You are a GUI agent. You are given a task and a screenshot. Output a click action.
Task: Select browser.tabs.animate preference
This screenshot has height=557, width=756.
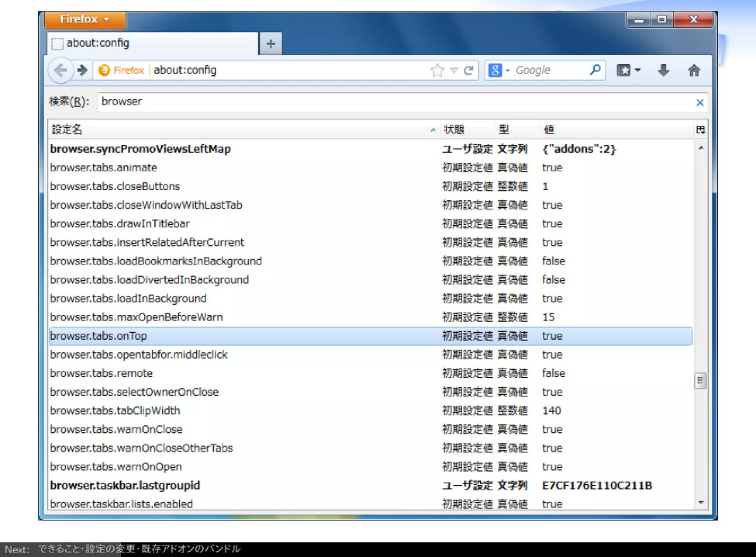tap(371, 168)
